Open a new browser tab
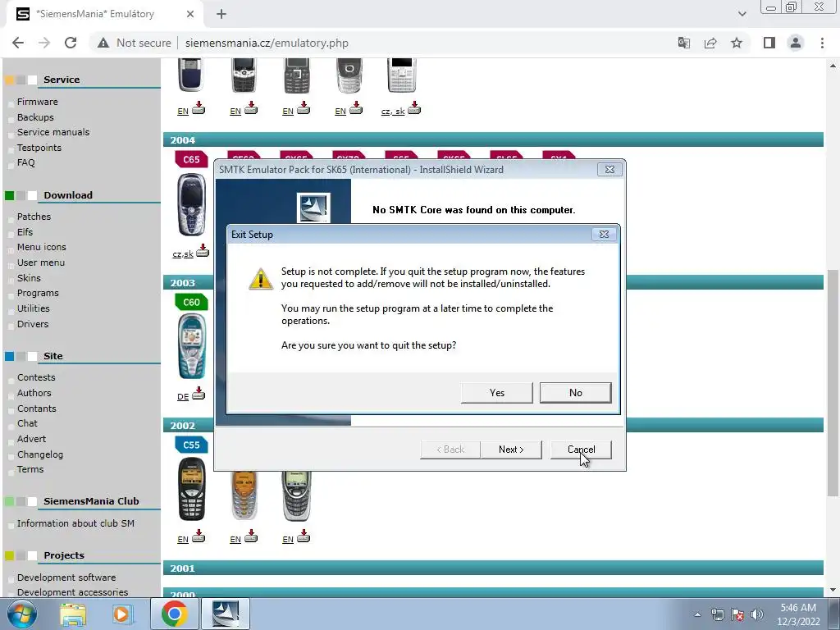Screen dimensions: 840x630 click(221, 14)
